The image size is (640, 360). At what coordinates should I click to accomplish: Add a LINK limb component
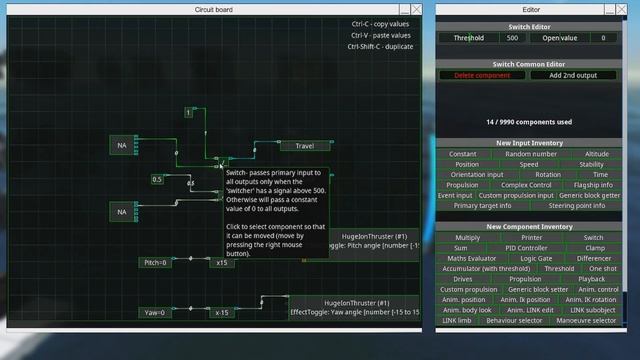click(456, 320)
